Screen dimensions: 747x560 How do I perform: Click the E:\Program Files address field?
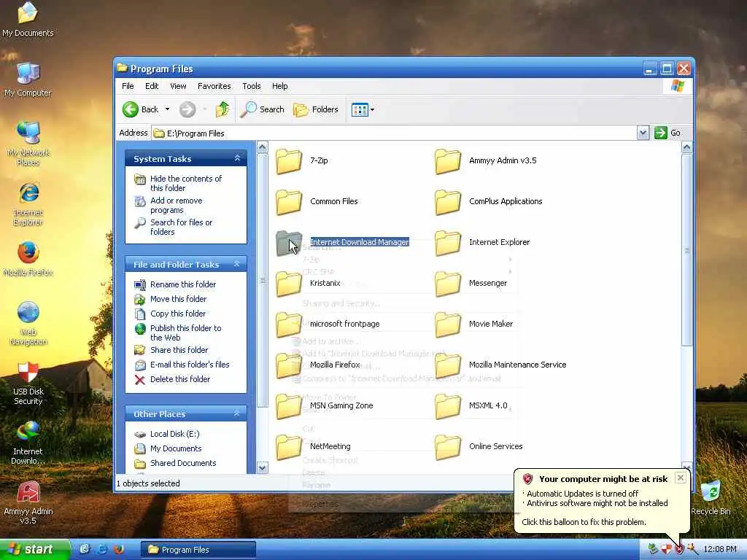pyautogui.click(x=395, y=133)
